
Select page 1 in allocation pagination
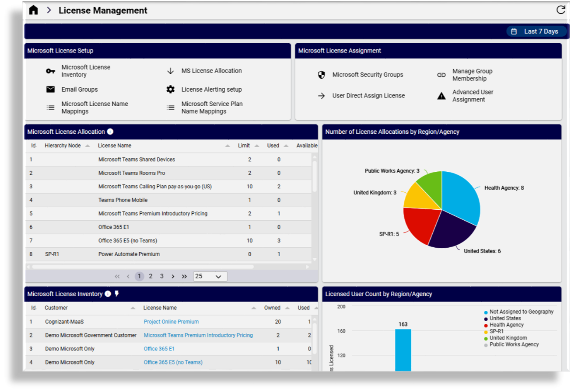pyautogui.click(x=140, y=276)
